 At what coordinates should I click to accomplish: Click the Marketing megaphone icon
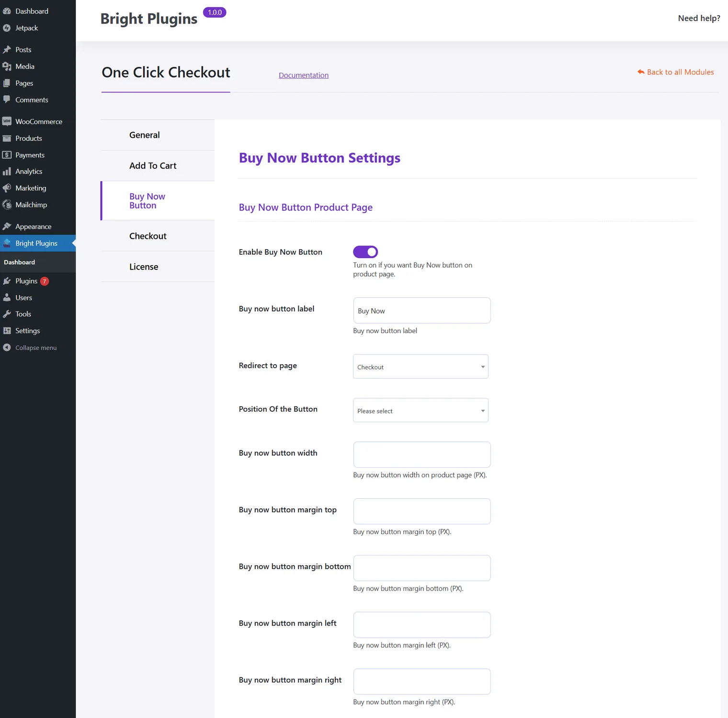7,188
